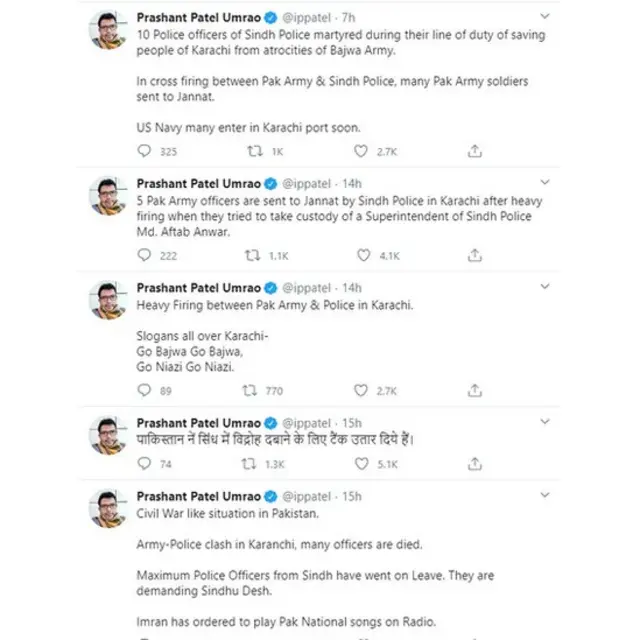Share the tweet about US Navy

tap(475, 151)
